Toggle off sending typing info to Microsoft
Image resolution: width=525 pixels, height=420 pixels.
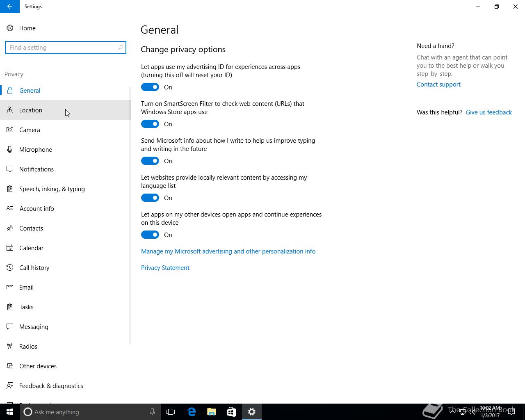point(150,161)
